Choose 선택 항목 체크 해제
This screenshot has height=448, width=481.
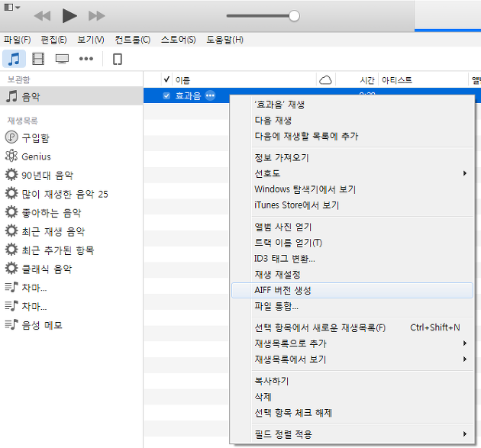(x=352, y=412)
